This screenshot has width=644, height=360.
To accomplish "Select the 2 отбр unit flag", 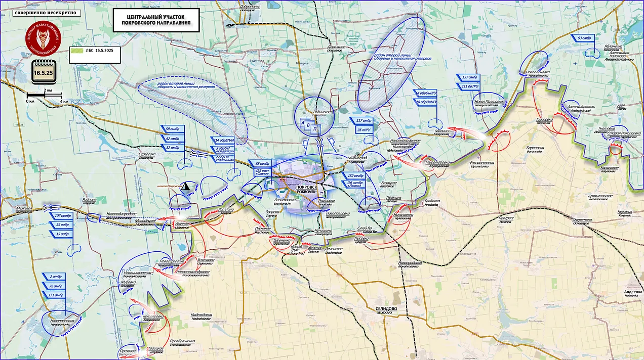I will coord(54,277).
